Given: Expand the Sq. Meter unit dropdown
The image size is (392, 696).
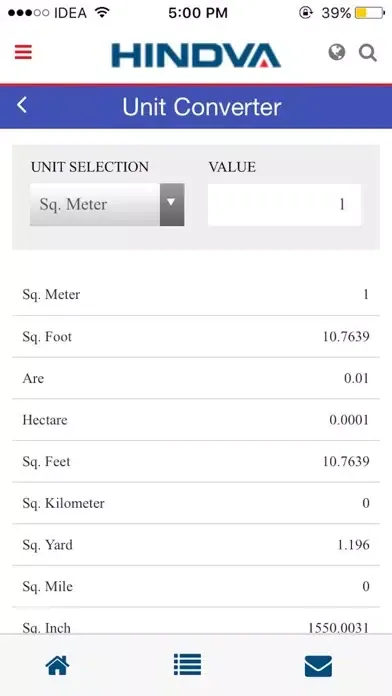Looking at the screenshot, I should pos(107,205).
